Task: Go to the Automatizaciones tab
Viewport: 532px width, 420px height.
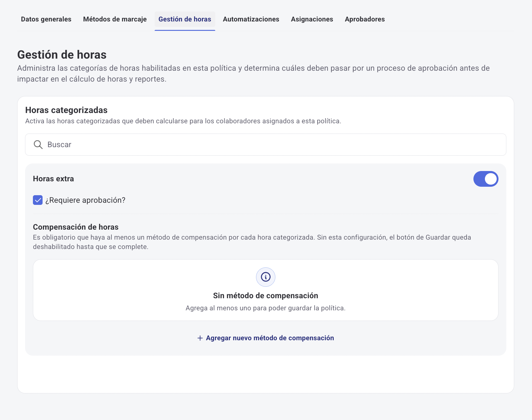Action: pos(251,19)
